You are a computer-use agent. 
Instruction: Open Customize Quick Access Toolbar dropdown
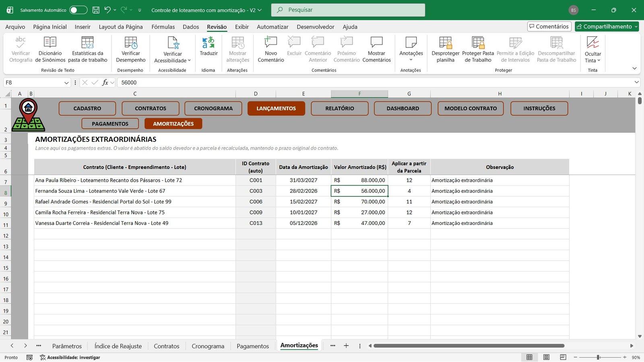point(140,10)
